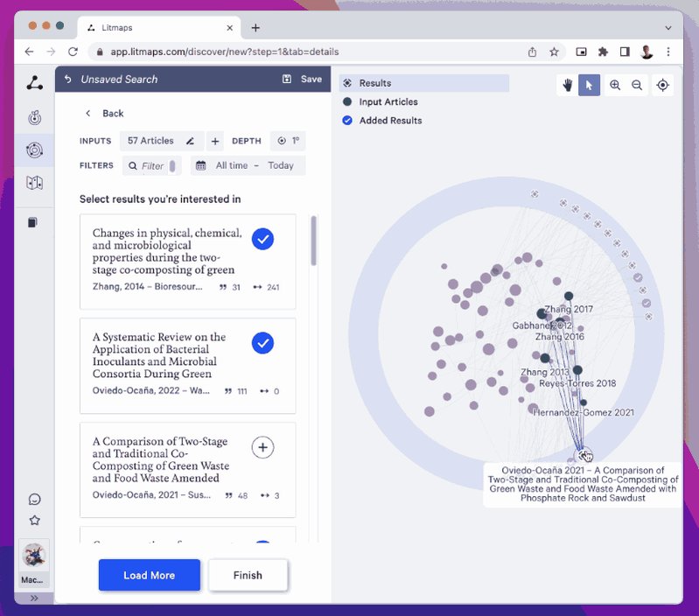Recenter the map with target icon
This screenshot has width=699, height=616.
pos(663,85)
